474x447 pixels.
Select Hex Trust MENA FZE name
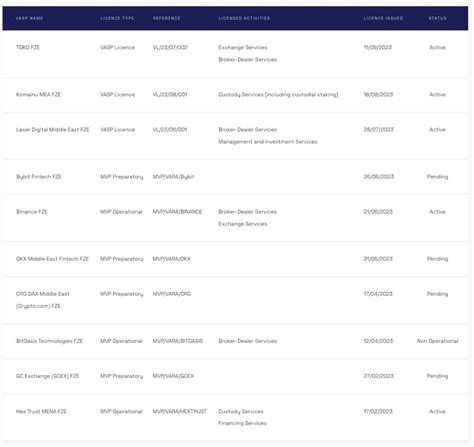pyautogui.click(x=41, y=411)
